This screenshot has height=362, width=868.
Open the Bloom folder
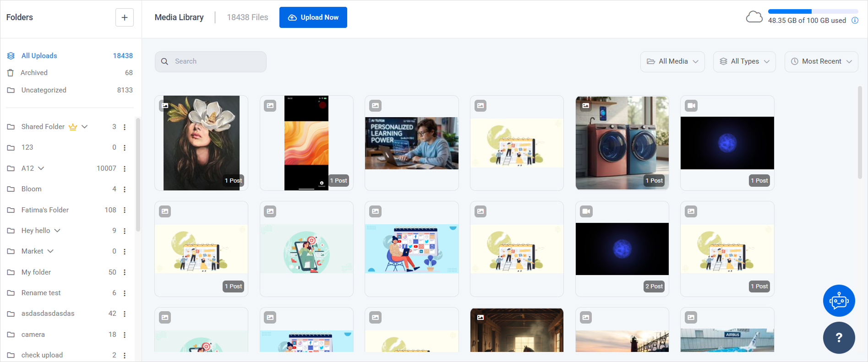pos(31,189)
